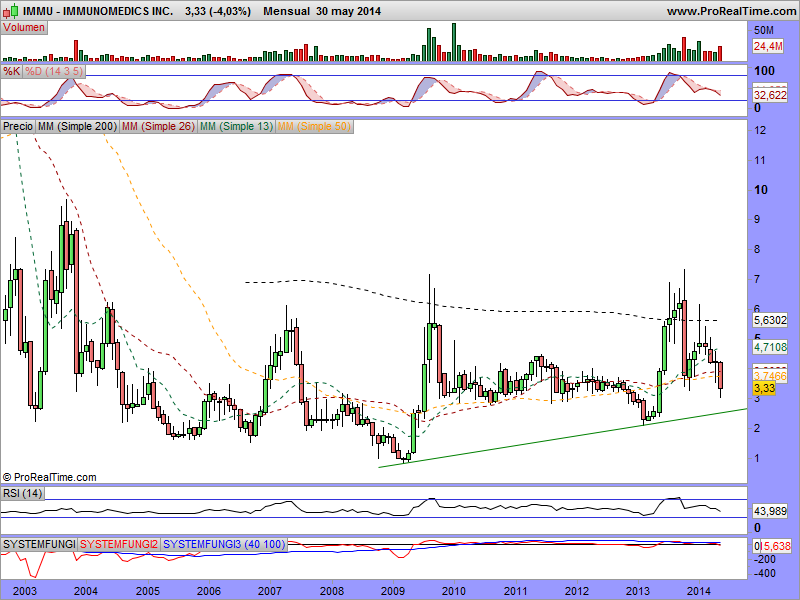Click the 2009 year marker
Screen dimensions: 800x600
click(393, 591)
